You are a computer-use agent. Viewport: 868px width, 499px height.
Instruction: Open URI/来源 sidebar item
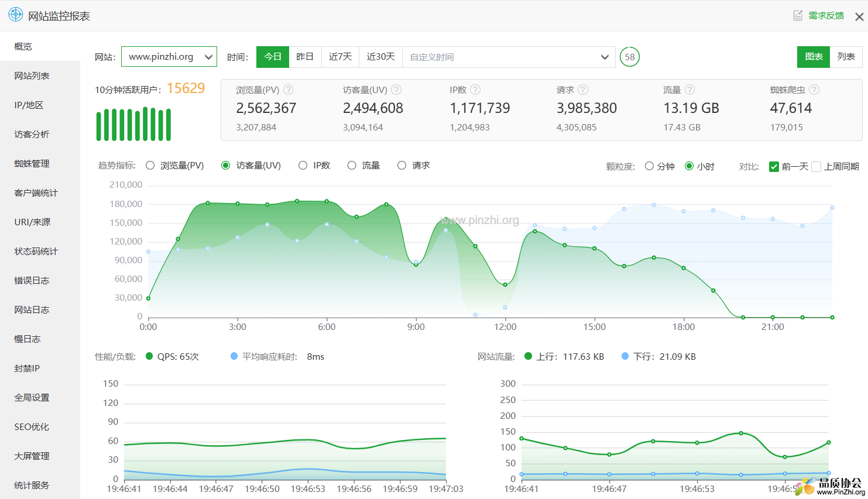(40, 222)
